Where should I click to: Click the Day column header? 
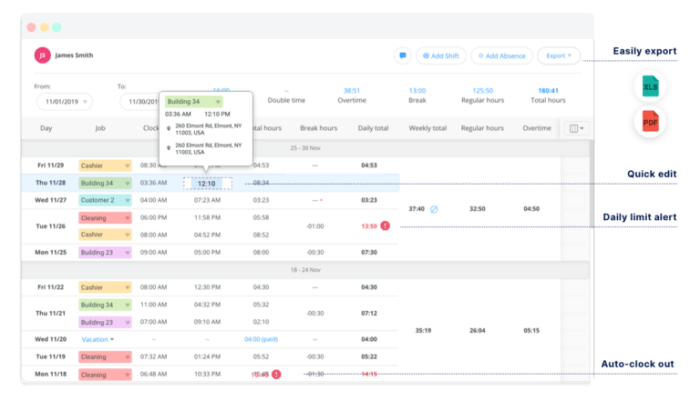pos(46,128)
